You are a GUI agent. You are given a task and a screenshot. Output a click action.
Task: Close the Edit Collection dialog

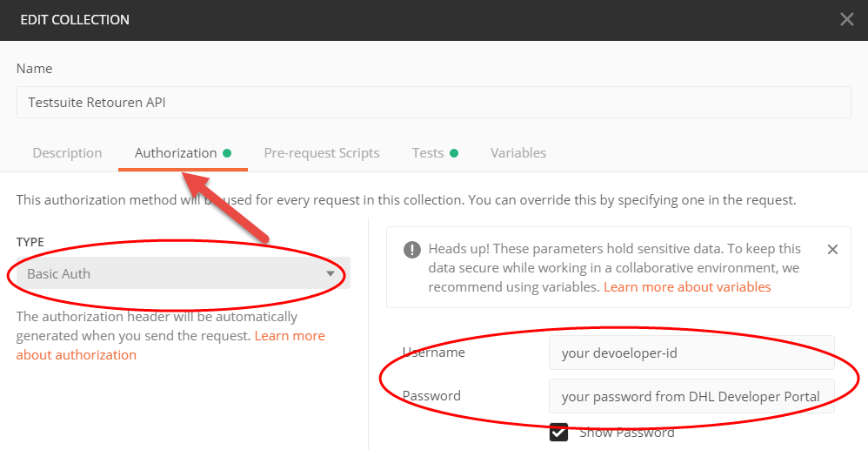pyautogui.click(x=846, y=19)
